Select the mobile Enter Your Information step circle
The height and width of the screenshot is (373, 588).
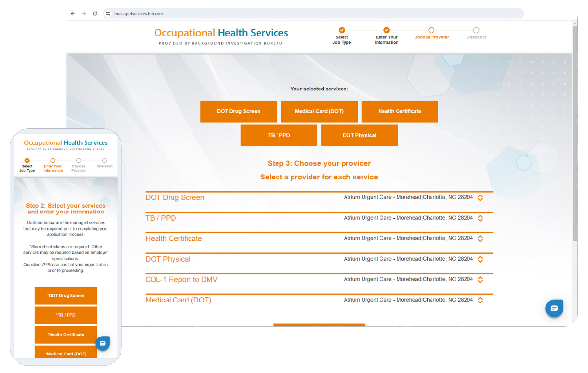(53, 160)
